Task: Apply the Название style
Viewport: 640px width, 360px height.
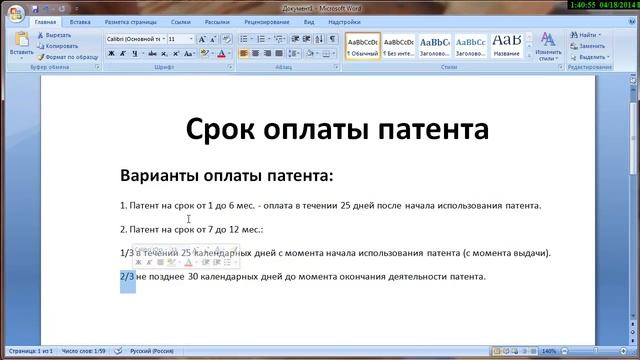Action: [x=507, y=47]
